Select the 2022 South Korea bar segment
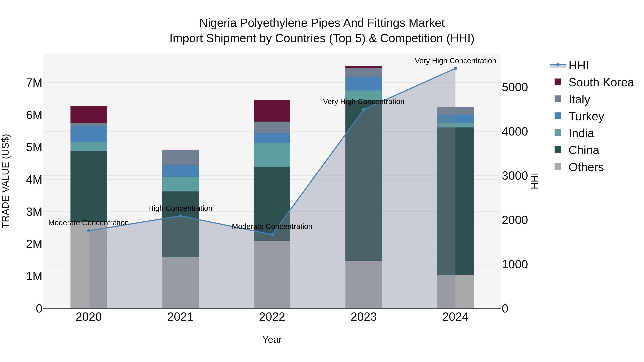This screenshot has height=362, width=644. [x=272, y=111]
